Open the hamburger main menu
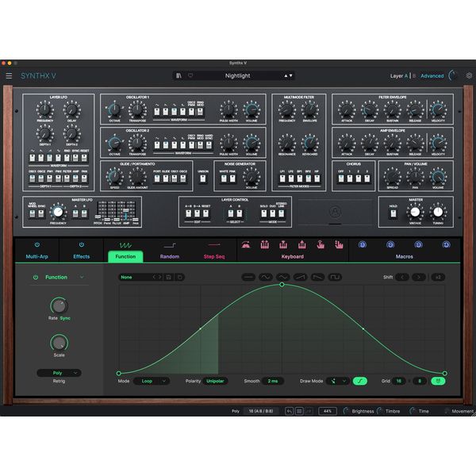 pos(9,75)
